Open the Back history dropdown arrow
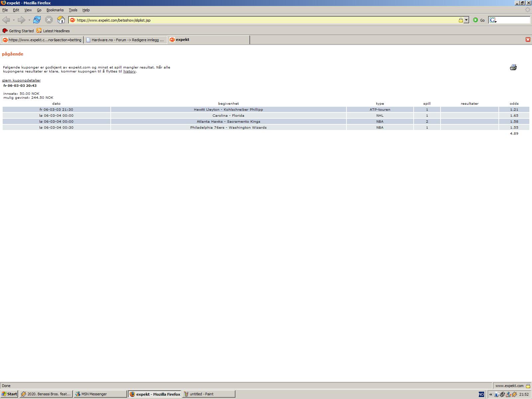Image resolution: width=532 pixels, height=399 pixels. [x=14, y=20]
